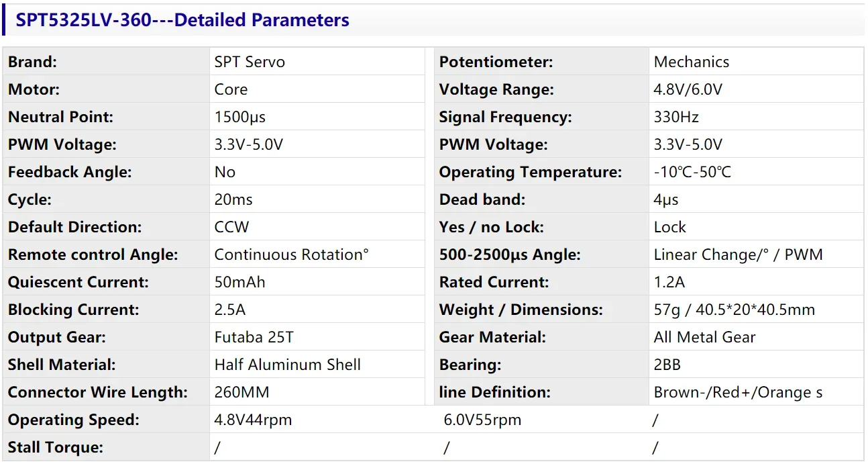Click the 4.8V44rpm operating speed value

[253, 420]
